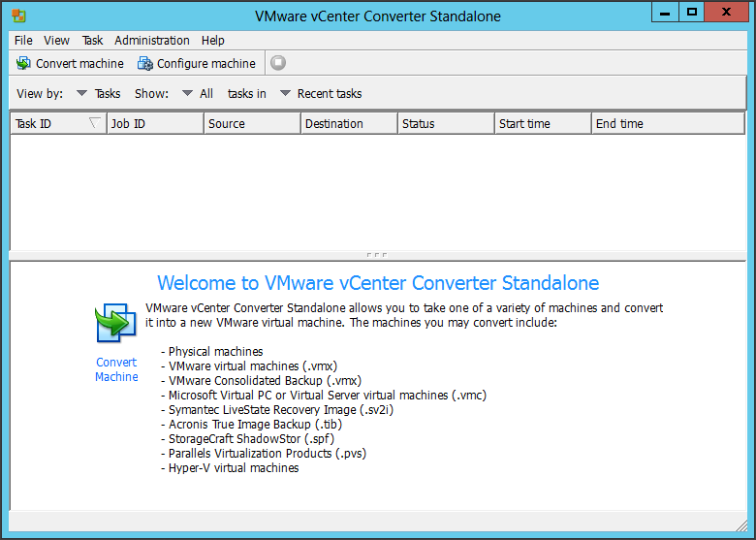Viewport: 756px width, 540px height.
Task: Click the 'tasks in' label
Action: coord(247,93)
